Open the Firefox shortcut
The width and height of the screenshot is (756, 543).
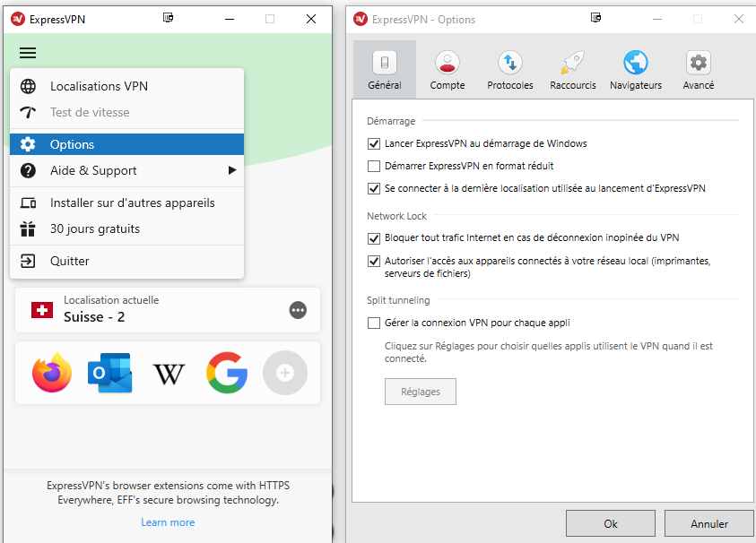(x=52, y=373)
